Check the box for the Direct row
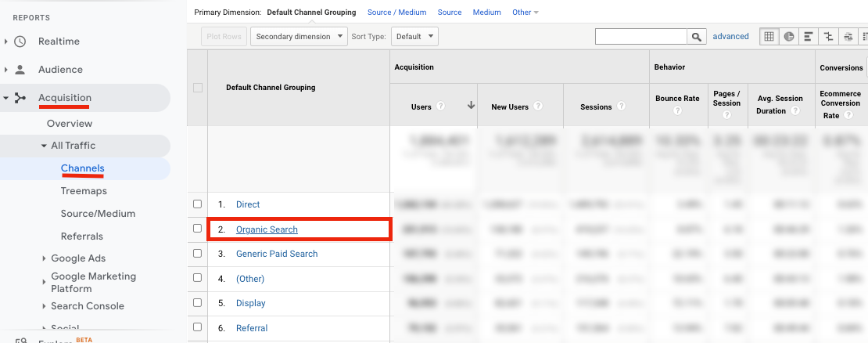This screenshot has width=868, height=343. pyautogui.click(x=197, y=204)
